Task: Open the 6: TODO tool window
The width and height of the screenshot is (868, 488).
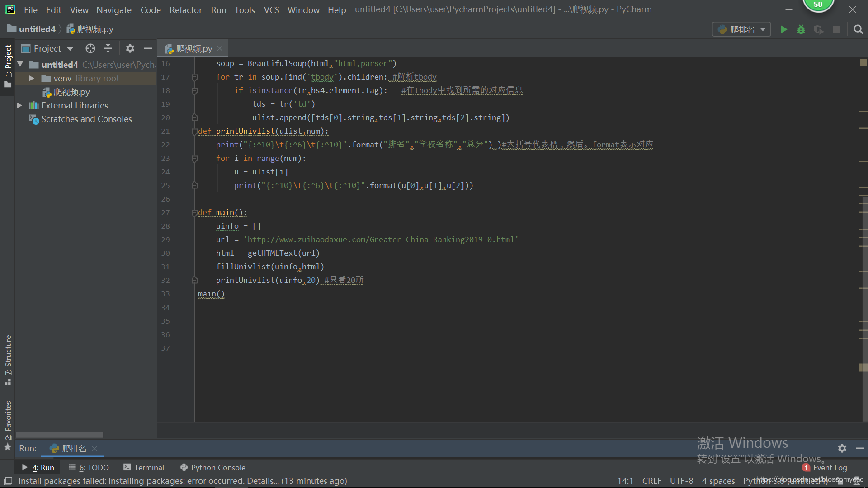Action: pos(89,468)
